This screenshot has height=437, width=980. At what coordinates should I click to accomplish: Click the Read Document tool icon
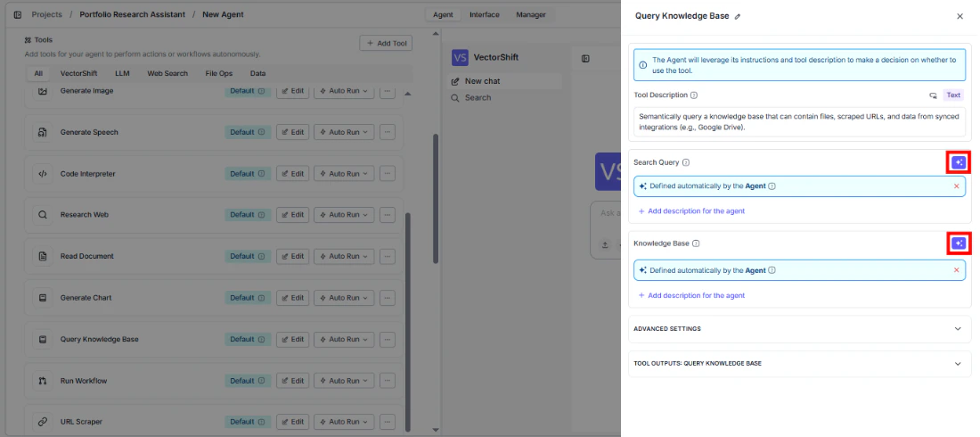pos(43,256)
